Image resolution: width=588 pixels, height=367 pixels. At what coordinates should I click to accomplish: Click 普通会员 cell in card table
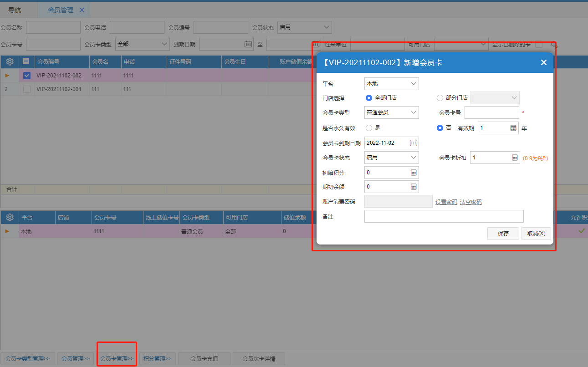point(201,231)
